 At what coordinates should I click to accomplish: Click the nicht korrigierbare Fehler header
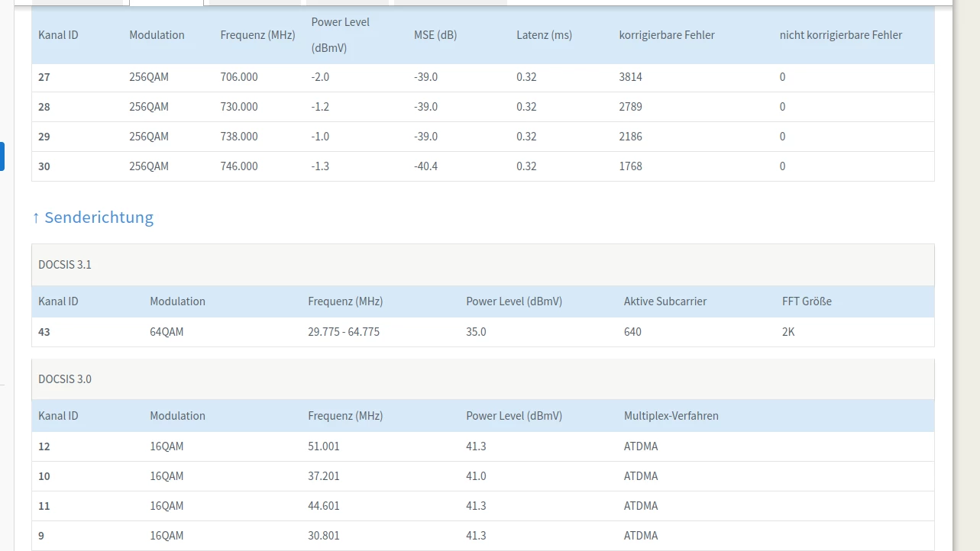tap(841, 35)
